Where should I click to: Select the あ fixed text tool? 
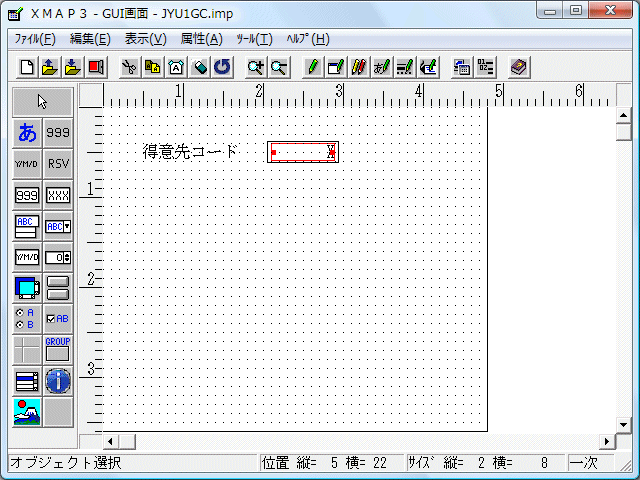(27, 133)
